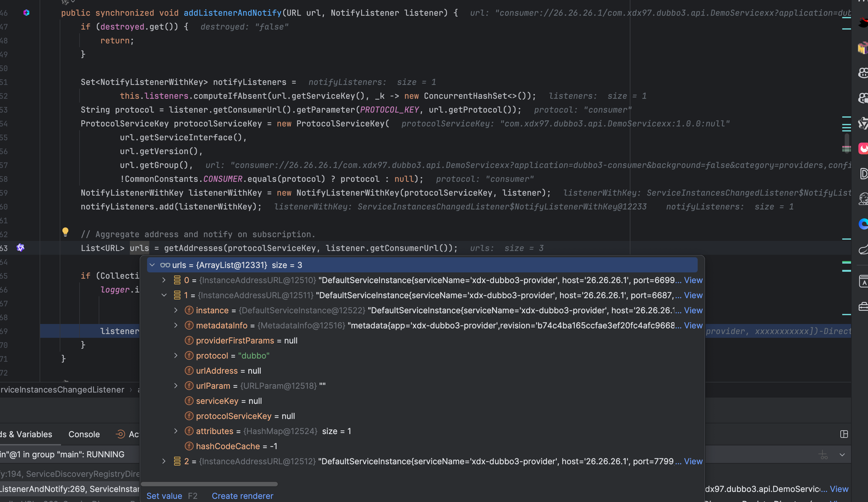Click the breakpoint icon on line 63
Screen dimensions: 868x502
[x=20, y=248]
